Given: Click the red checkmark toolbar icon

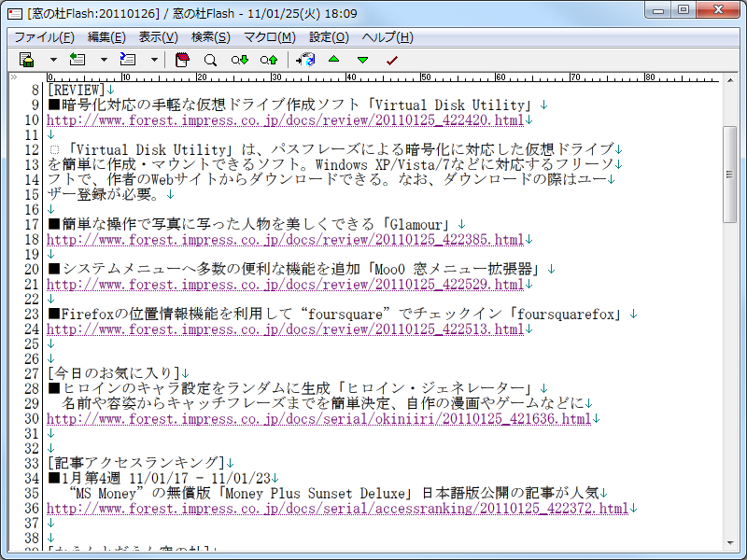Looking at the screenshot, I should point(391,59).
